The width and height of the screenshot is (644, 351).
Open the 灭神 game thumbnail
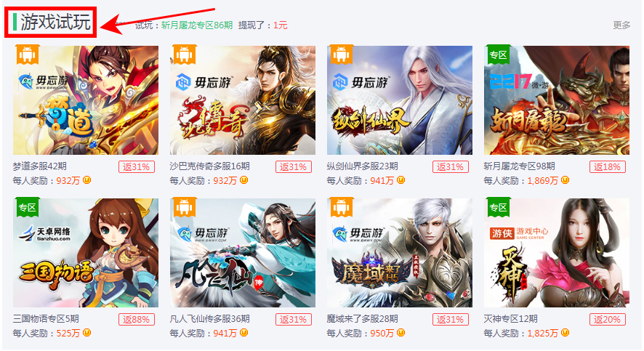click(x=557, y=253)
